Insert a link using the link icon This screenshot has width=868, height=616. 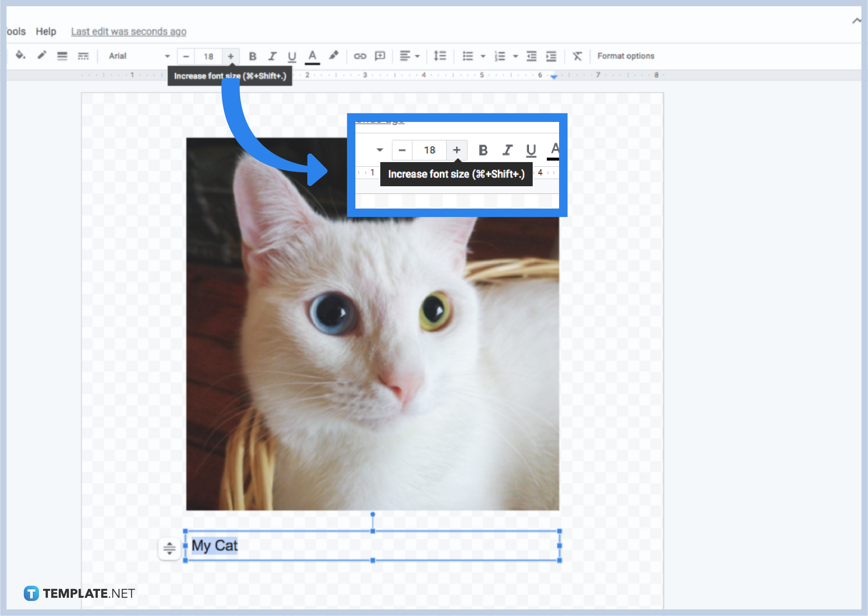click(x=360, y=56)
